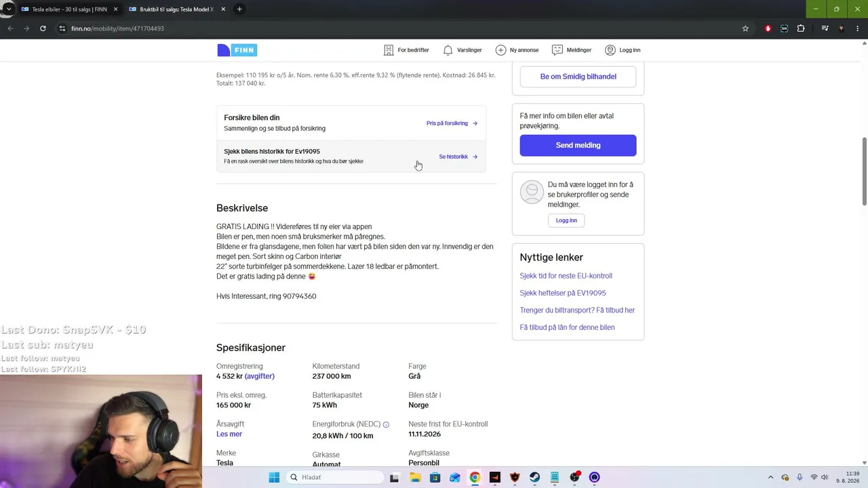
Task: Click Les mer under Årsavgift
Action: point(229,434)
